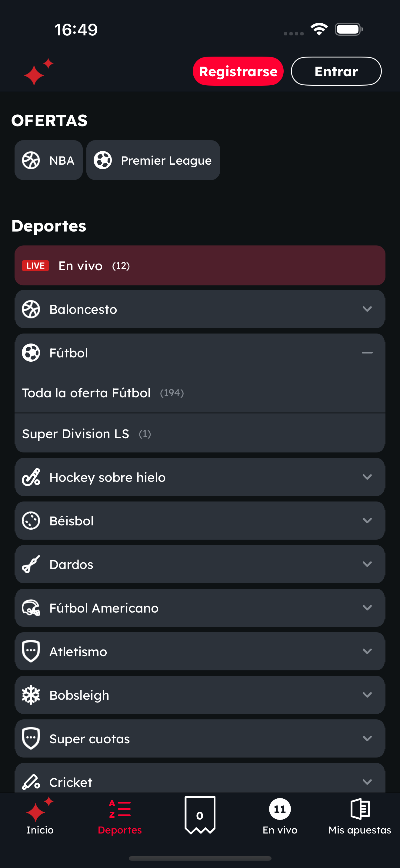The image size is (400, 868).
Task: Open the Premier League offer chip
Action: 153,160
